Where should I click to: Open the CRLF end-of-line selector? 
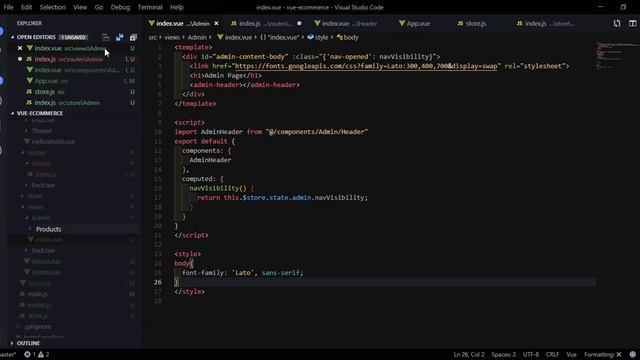[x=552, y=354]
